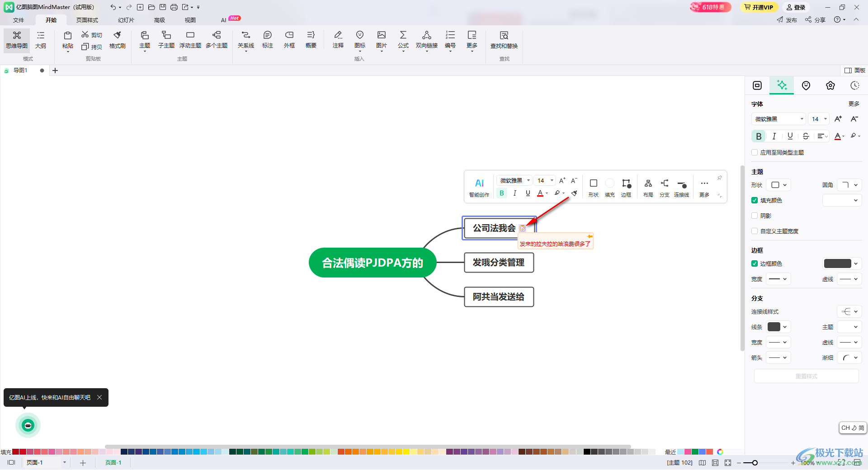Open the 文件 menu
Viewport: 868px width, 470px height.
(x=19, y=20)
